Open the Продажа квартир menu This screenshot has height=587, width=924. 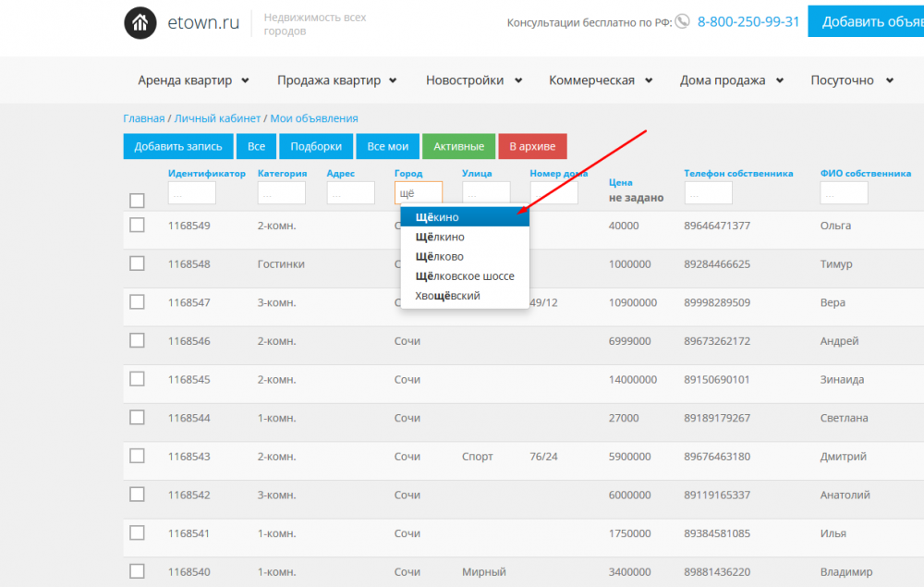coord(336,80)
